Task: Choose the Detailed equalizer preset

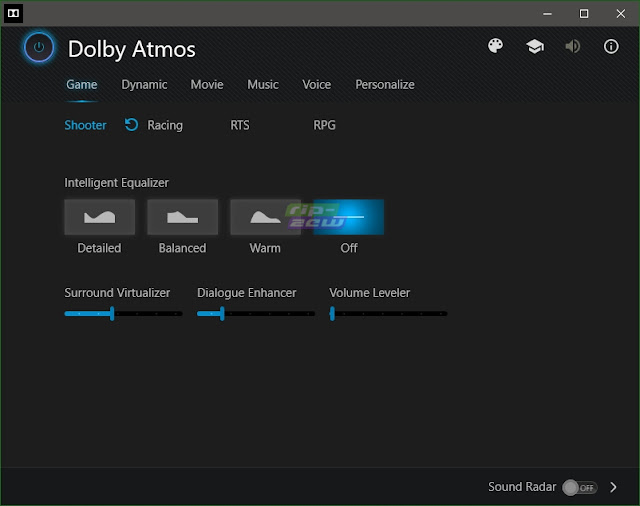Action: click(100, 217)
